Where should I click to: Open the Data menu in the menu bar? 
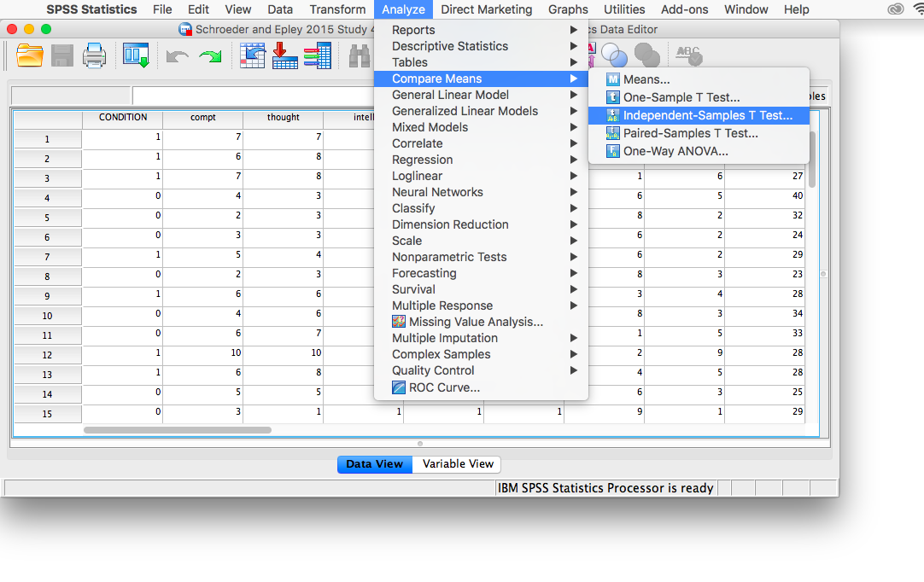280,9
